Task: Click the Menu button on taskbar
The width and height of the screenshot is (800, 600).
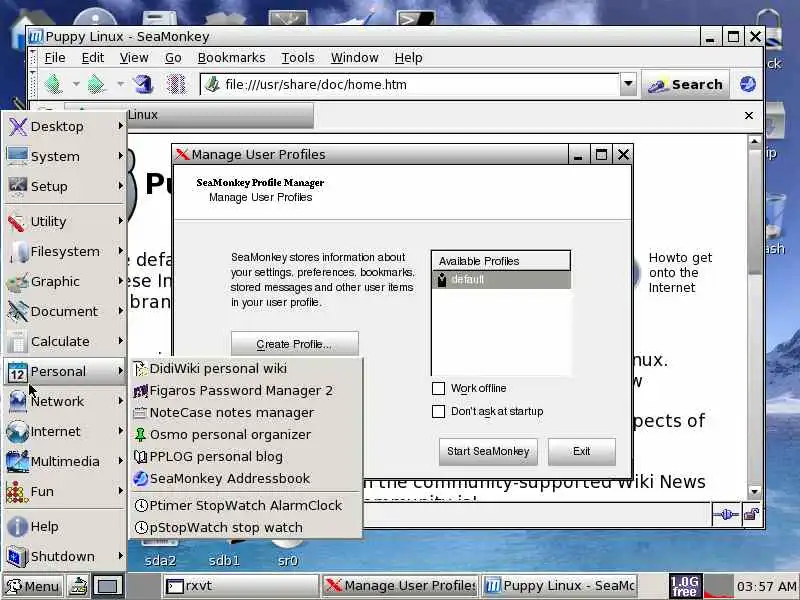Action: [33, 586]
